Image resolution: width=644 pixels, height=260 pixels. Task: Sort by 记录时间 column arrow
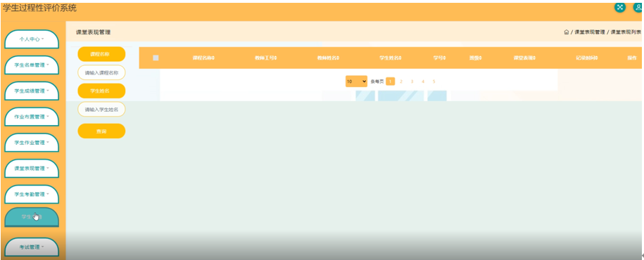[596, 58]
